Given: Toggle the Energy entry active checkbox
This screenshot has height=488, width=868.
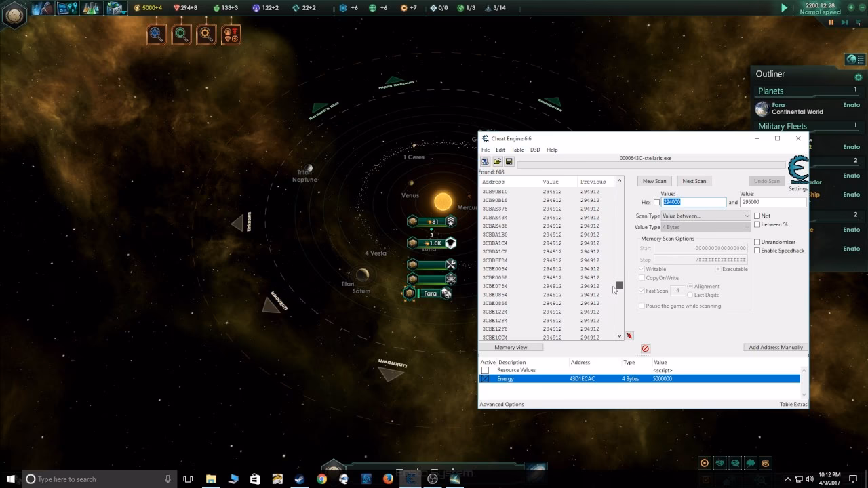Looking at the screenshot, I should click(x=485, y=379).
